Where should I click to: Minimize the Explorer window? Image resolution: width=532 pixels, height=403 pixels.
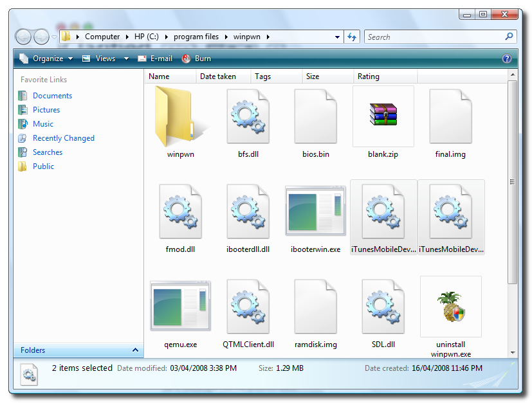coord(467,15)
